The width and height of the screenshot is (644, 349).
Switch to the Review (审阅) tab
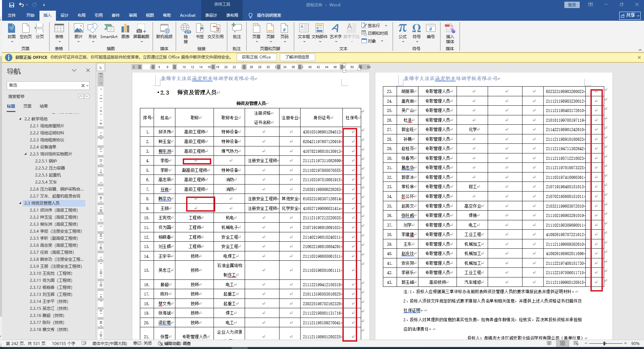point(133,15)
